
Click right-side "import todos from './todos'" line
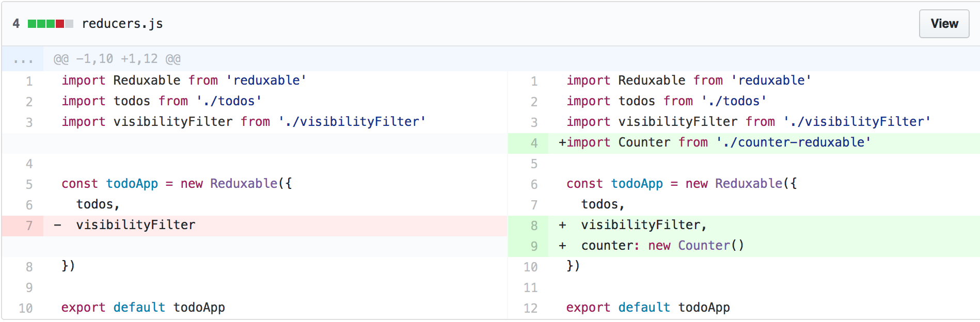(x=667, y=101)
